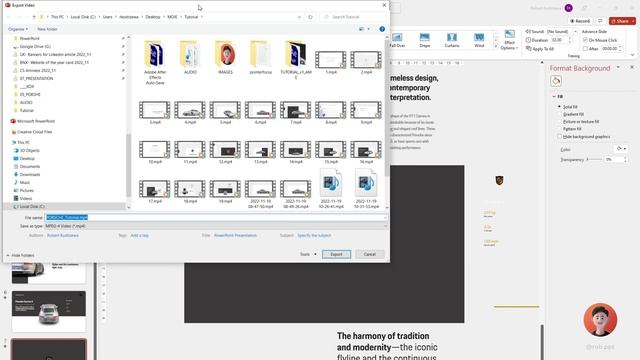Viewport: 640px width, 360px height.
Task: Select the Pattern fill radio option
Action: tap(559, 129)
